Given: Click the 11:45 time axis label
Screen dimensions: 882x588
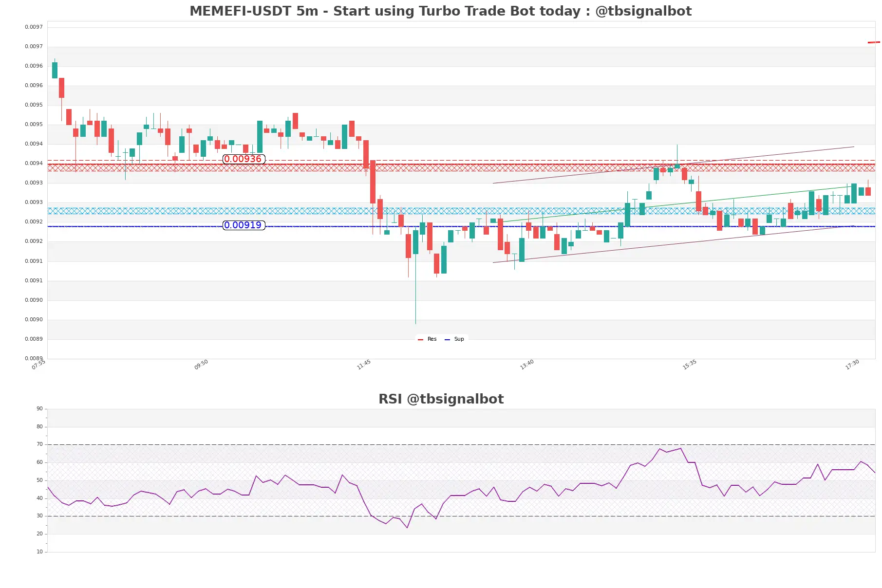Looking at the screenshot, I should tap(364, 365).
